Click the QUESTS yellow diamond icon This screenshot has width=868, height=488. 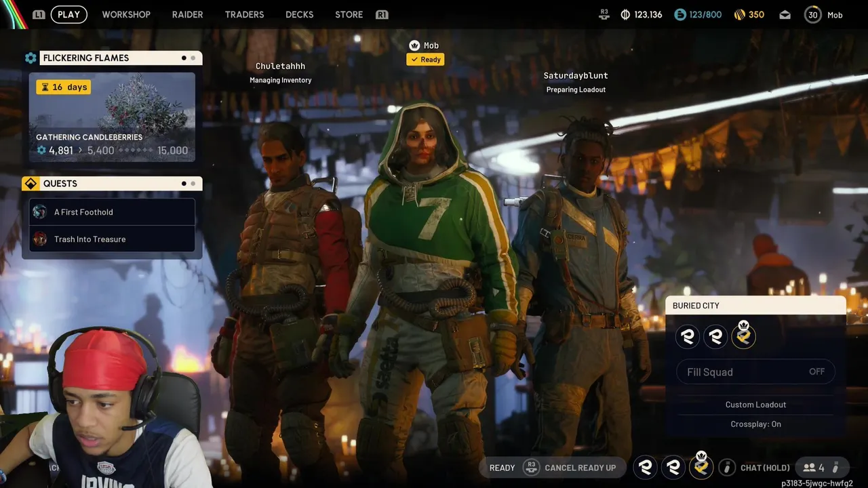31,184
